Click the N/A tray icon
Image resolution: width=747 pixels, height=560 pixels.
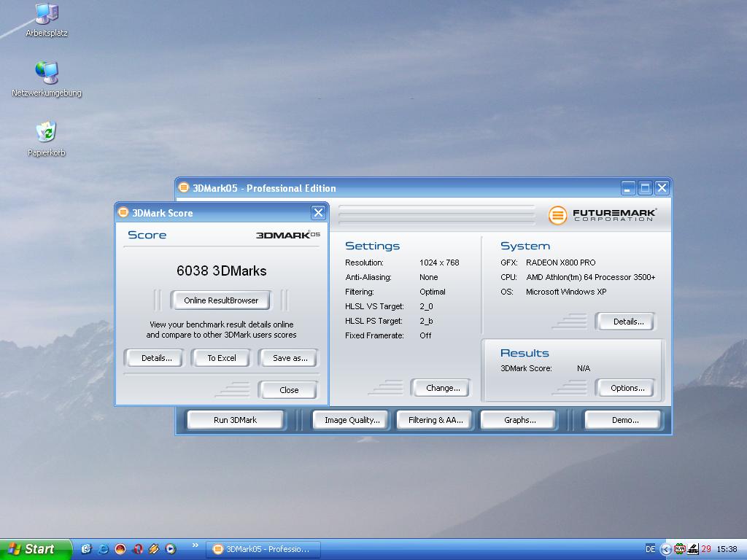pos(679,549)
